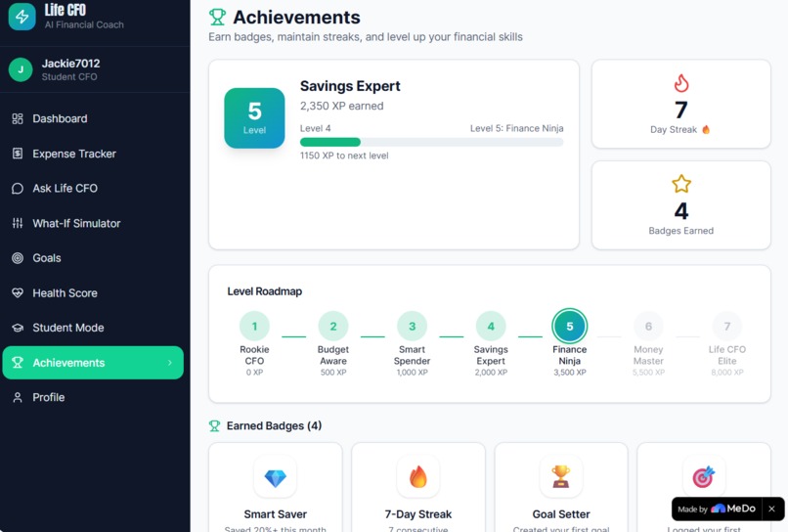Image resolution: width=788 pixels, height=532 pixels.
Task: Click the 7-Day Streak fire badge icon
Action: 418,476
